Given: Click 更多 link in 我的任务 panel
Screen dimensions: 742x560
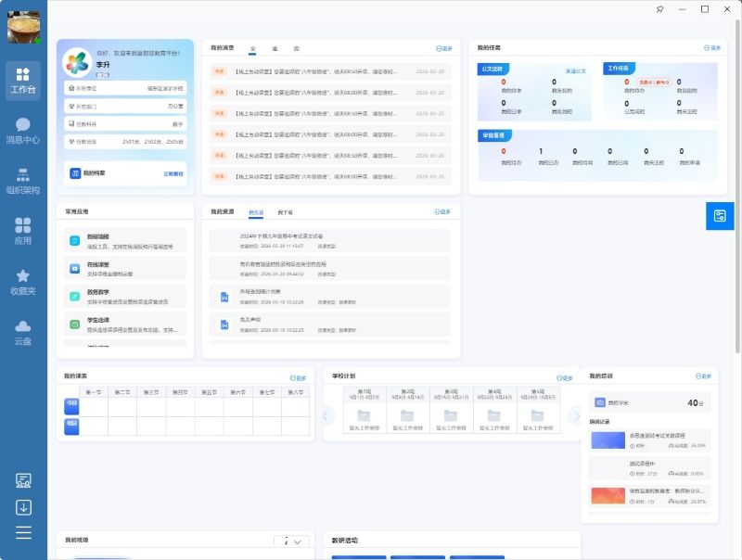Looking at the screenshot, I should click(712, 47).
